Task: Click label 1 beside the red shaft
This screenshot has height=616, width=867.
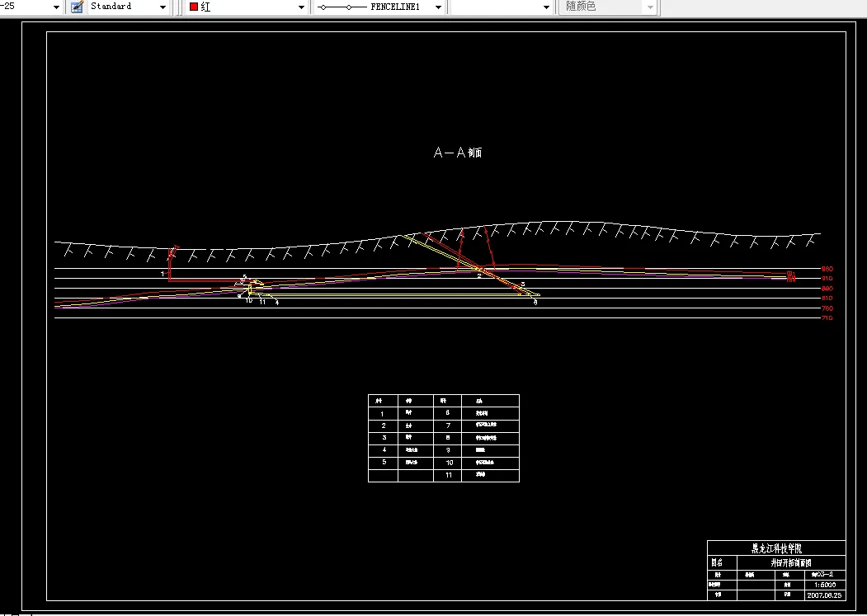Action: click(x=163, y=274)
